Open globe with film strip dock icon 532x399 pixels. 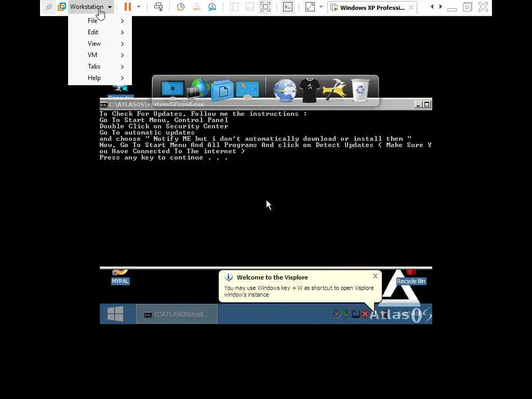click(x=198, y=89)
